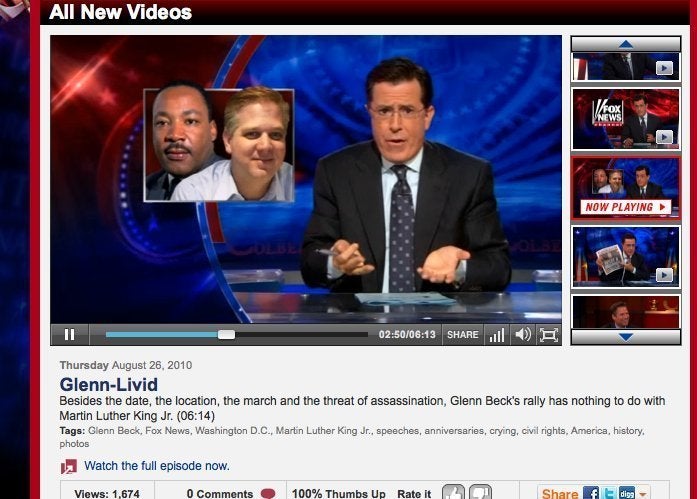The height and width of the screenshot is (499, 697).
Task: Open the anniversaries tag
Action: [454, 431]
